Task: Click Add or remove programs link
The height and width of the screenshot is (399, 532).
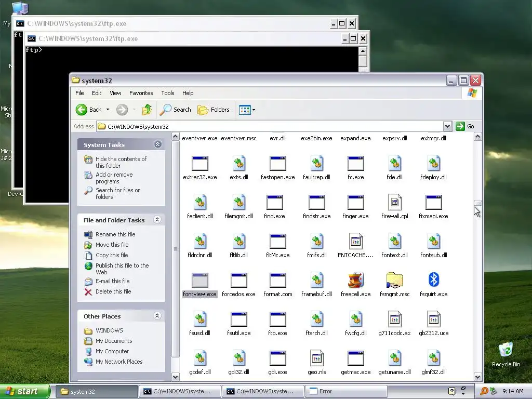Action: (x=114, y=178)
